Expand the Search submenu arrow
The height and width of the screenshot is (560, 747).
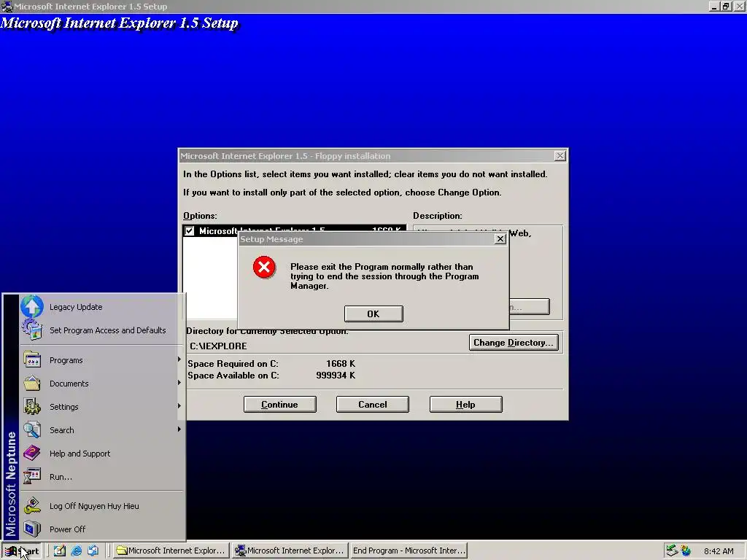(179, 429)
